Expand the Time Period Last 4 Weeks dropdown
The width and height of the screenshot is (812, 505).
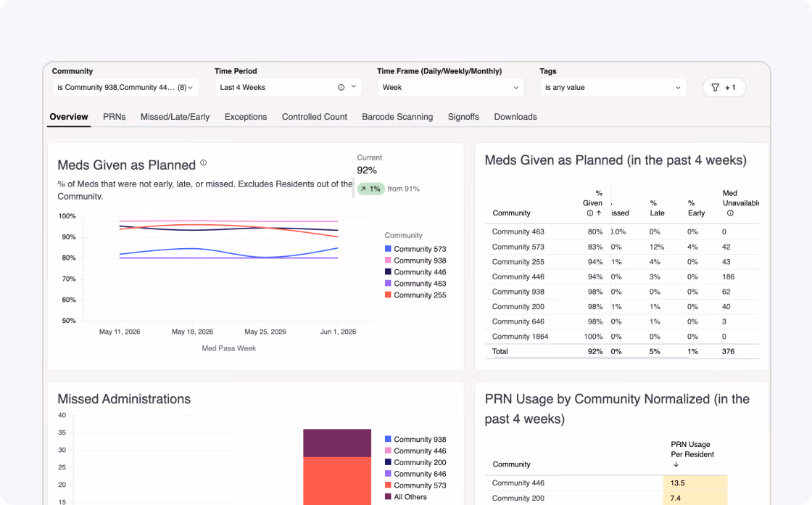288,88
